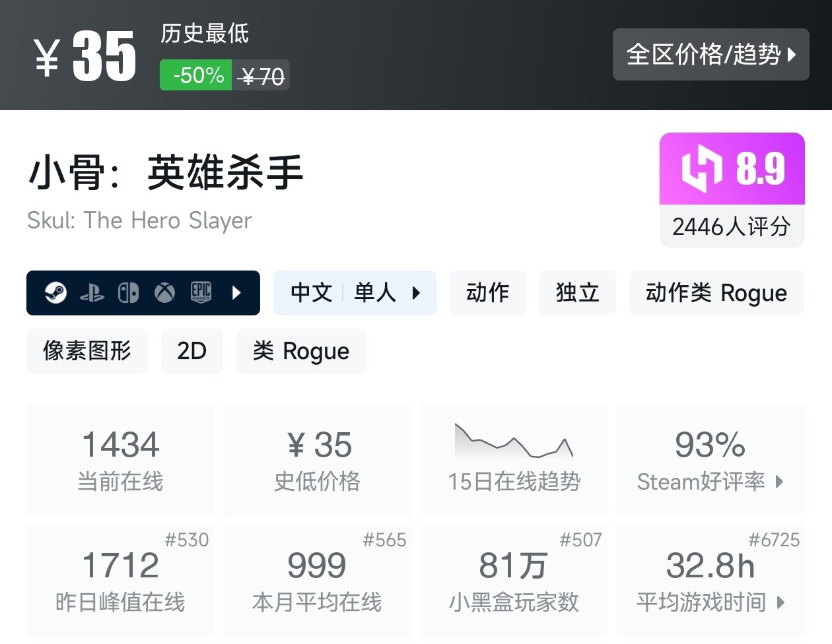Image resolution: width=832 pixels, height=644 pixels.
Task: Select the 2D tag
Action: pos(192,351)
